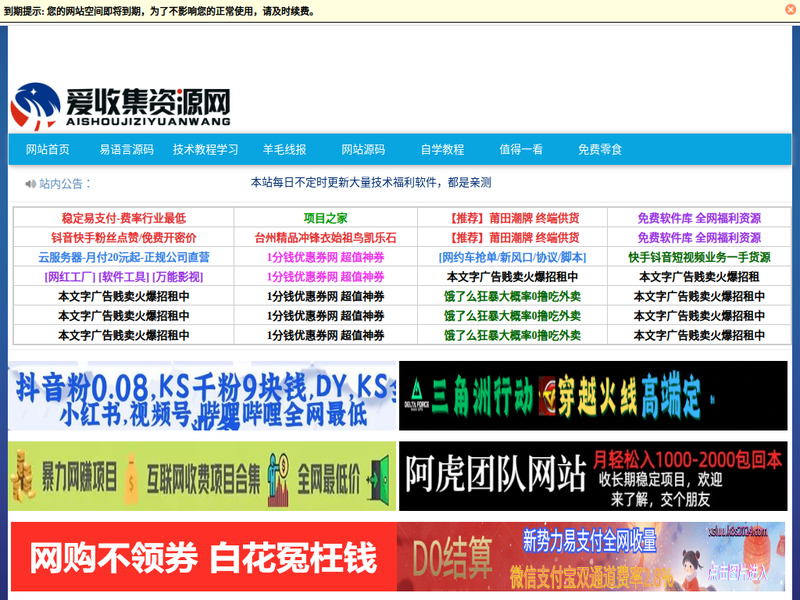Open the 值得一看 navigation item
The height and width of the screenshot is (600, 800).
point(521,149)
